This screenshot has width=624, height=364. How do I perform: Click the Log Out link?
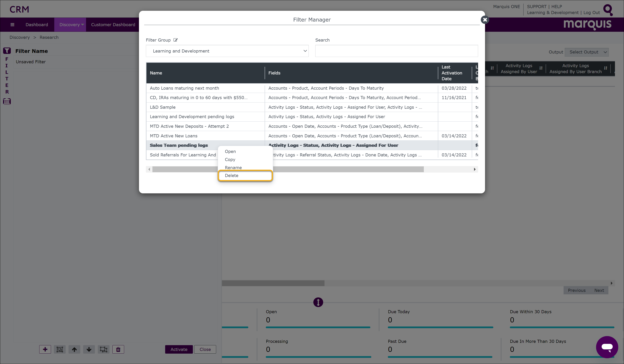(x=591, y=12)
